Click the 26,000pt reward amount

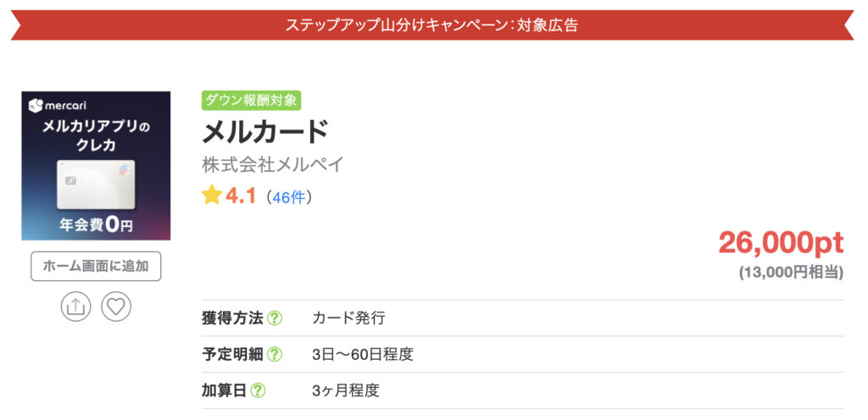click(x=781, y=243)
